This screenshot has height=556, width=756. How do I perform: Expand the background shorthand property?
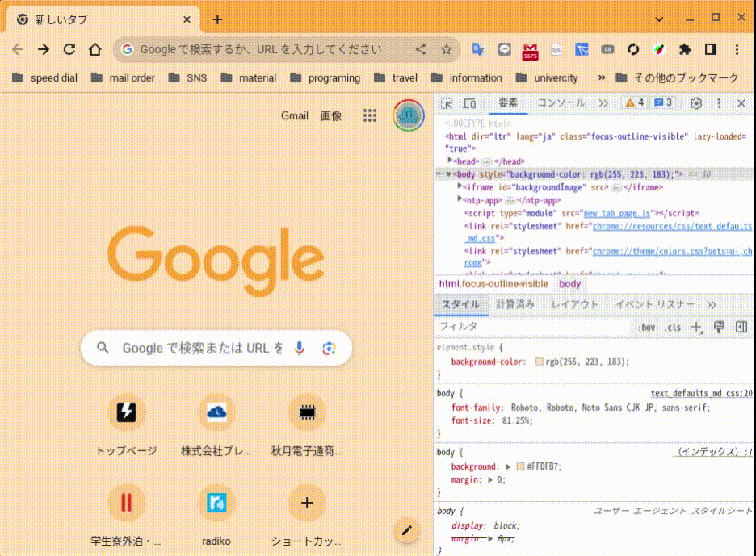508,467
